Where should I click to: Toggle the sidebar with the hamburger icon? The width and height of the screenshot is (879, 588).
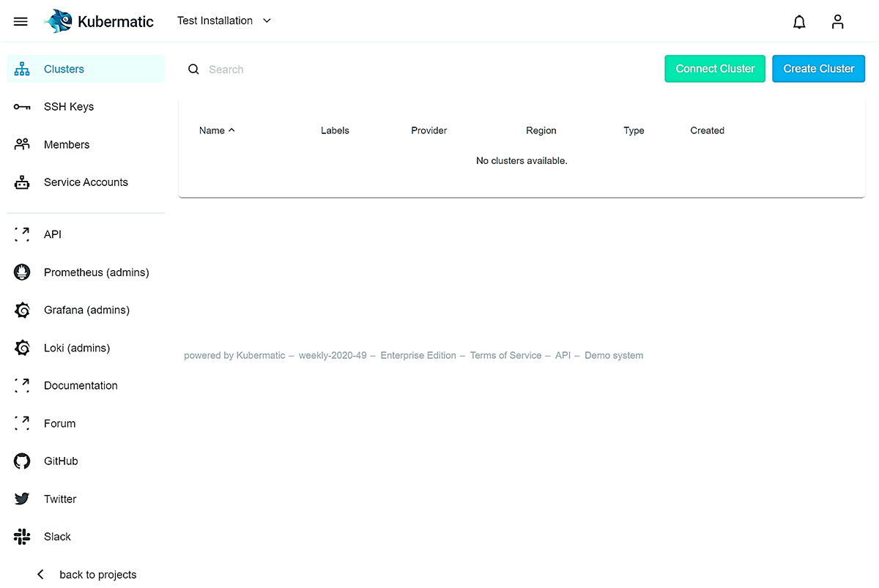21,21
